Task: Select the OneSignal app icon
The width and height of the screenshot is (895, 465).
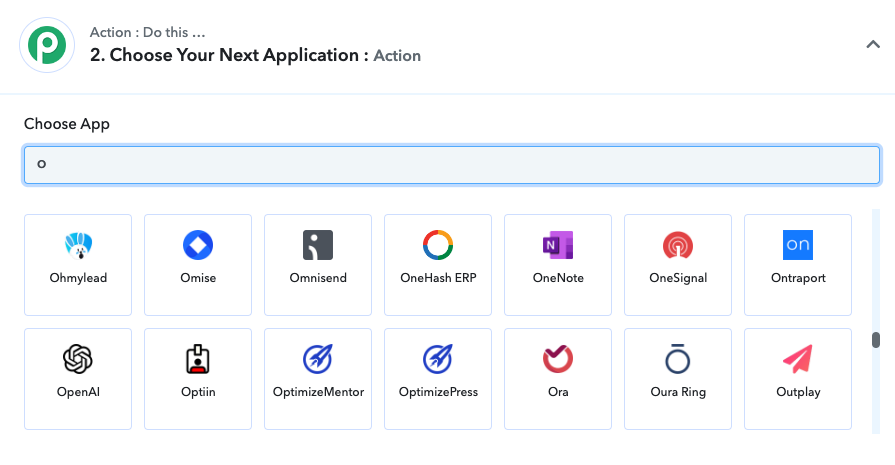Action: pos(678,245)
